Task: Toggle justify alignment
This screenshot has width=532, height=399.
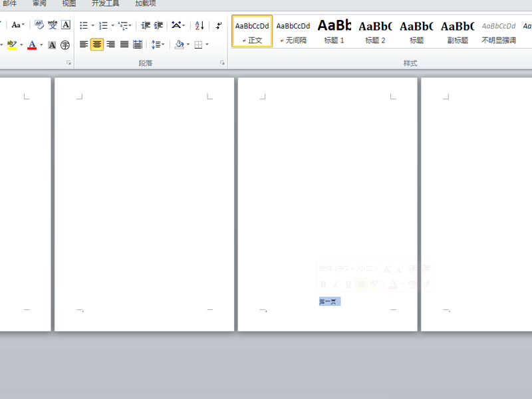Action: tap(124, 45)
